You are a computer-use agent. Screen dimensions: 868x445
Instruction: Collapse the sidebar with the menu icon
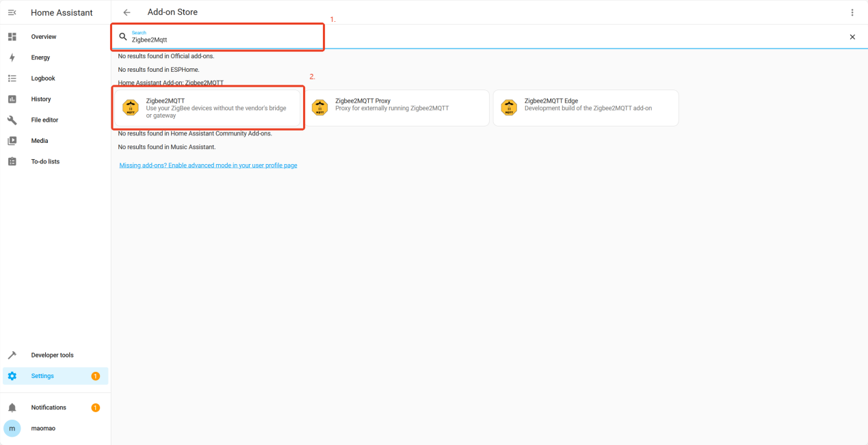click(12, 12)
